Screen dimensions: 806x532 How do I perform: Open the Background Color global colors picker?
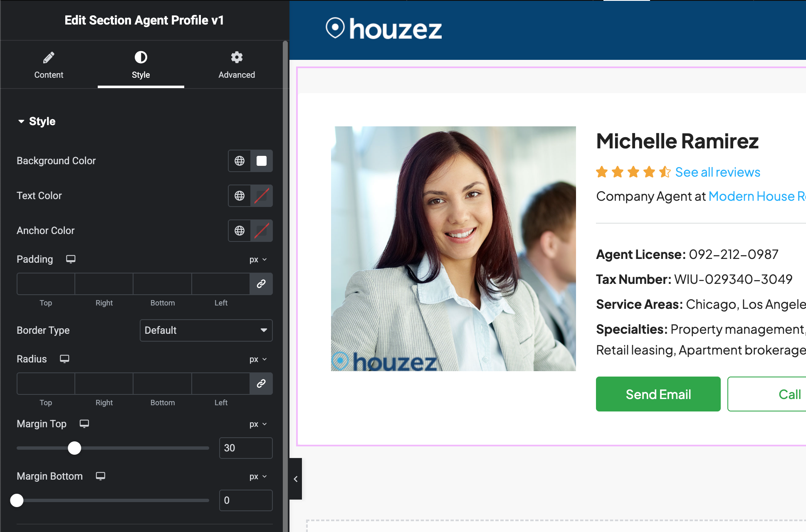click(x=239, y=161)
